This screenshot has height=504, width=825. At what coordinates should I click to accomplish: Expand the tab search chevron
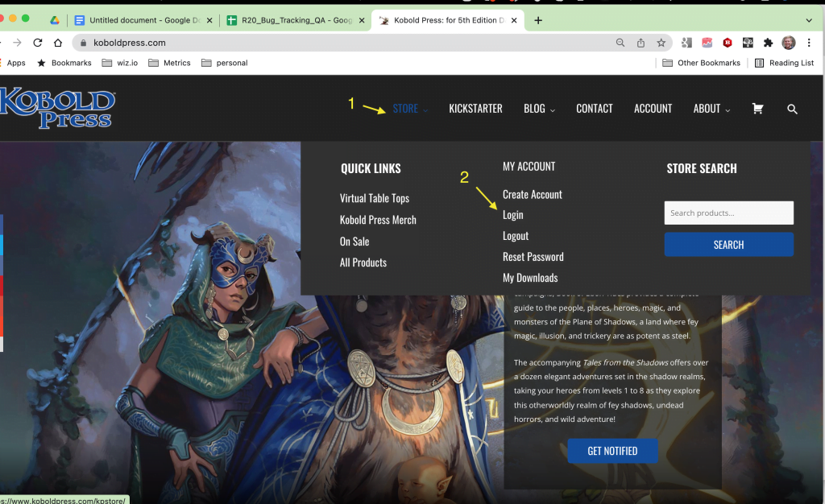tap(809, 20)
